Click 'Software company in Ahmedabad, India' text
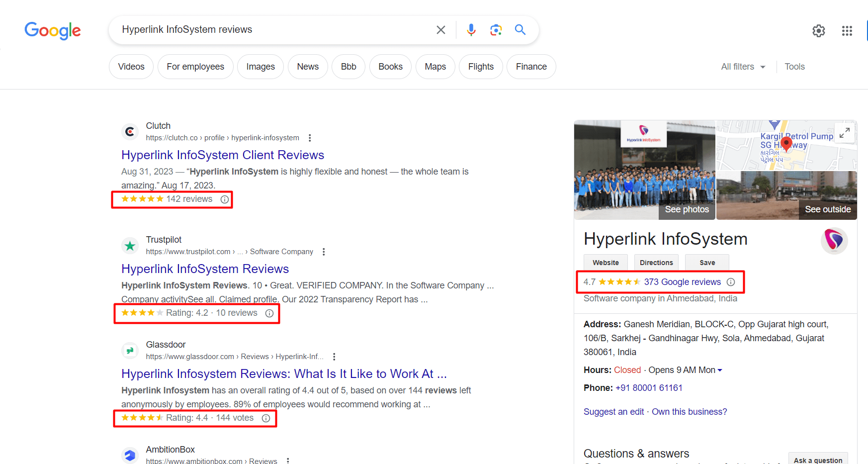This screenshot has width=868, height=464. (660, 298)
